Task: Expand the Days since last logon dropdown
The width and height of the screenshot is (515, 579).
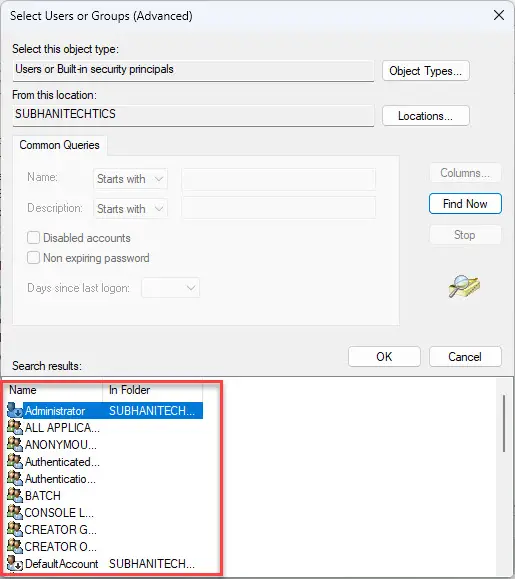Action: (171, 288)
